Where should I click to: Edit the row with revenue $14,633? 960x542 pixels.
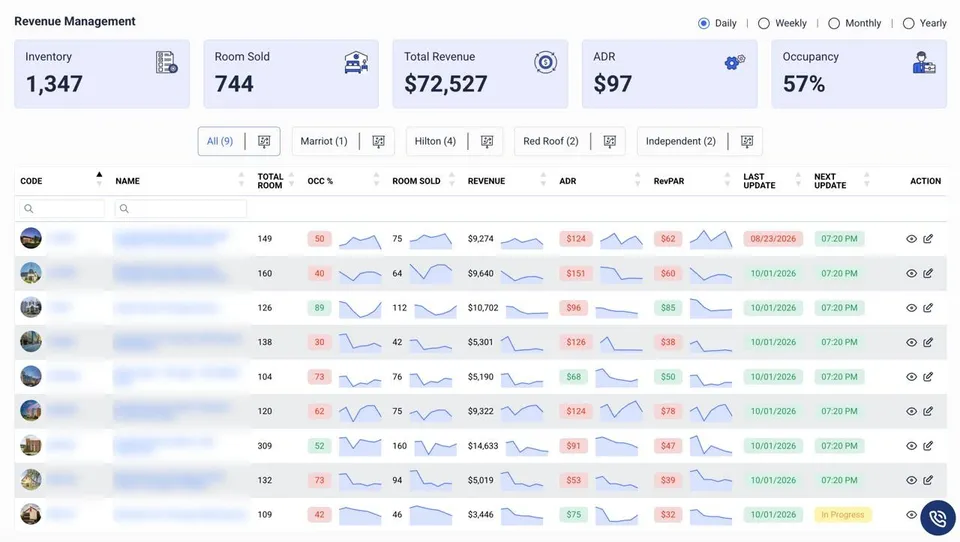[928, 446]
